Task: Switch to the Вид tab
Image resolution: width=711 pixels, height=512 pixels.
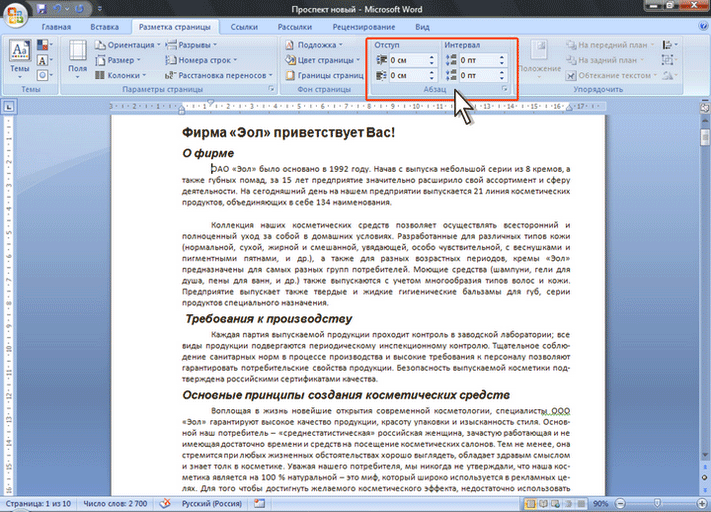Action: [422, 27]
